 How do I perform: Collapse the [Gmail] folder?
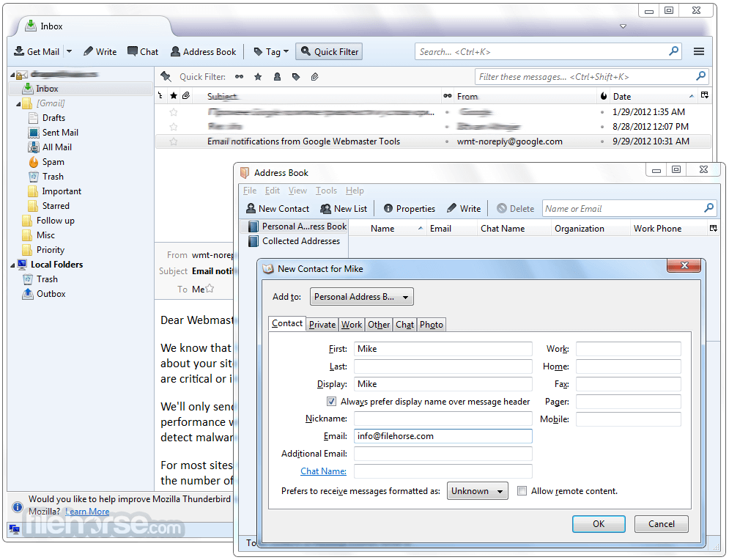click(x=18, y=104)
